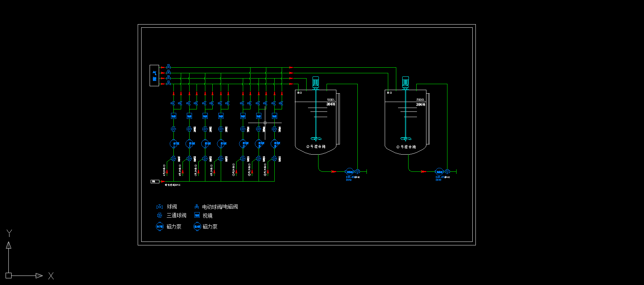Select the agitator impeller in the 3000L tank
The width and height of the screenshot is (644, 285).
(x=405, y=139)
